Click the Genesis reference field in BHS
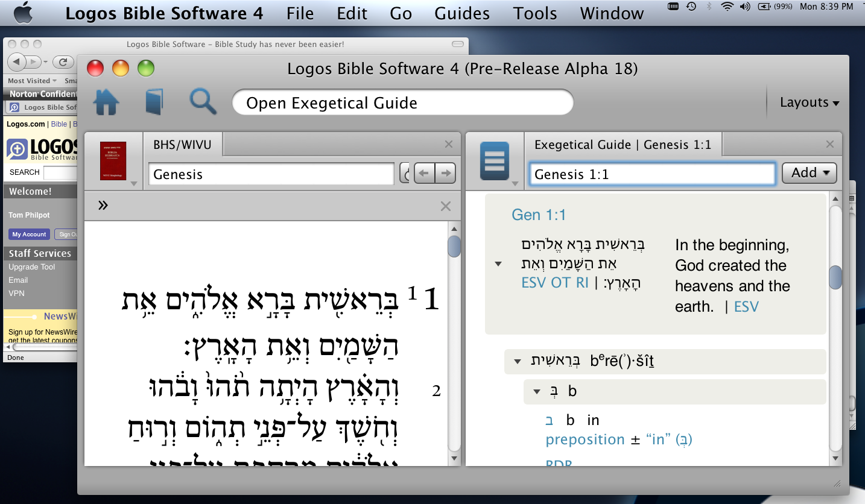The height and width of the screenshot is (504, 865). pyautogui.click(x=271, y=174)
